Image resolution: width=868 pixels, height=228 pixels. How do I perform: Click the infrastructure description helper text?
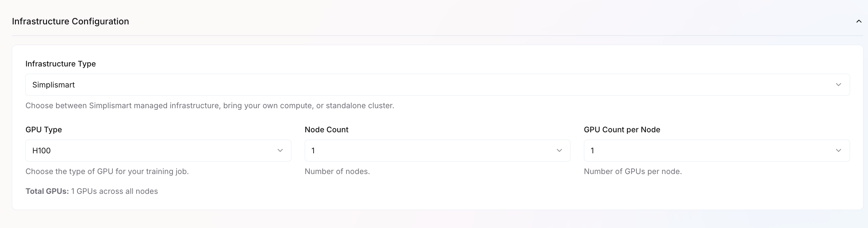[210, 105]
